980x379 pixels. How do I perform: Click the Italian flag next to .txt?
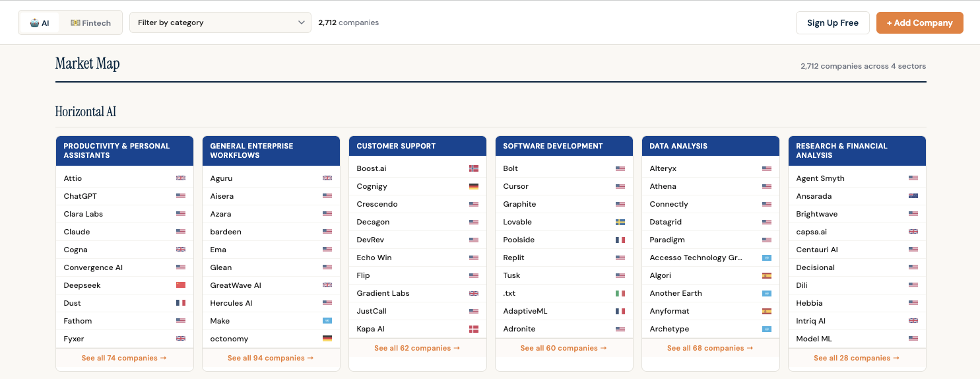[x=620, y=293]
